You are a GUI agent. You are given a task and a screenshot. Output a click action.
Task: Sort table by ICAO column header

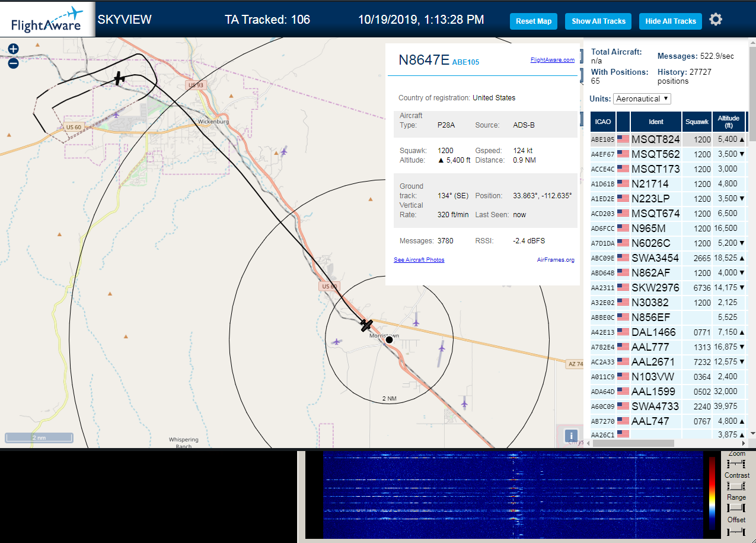pyautogui.click(x=602, y=122)
